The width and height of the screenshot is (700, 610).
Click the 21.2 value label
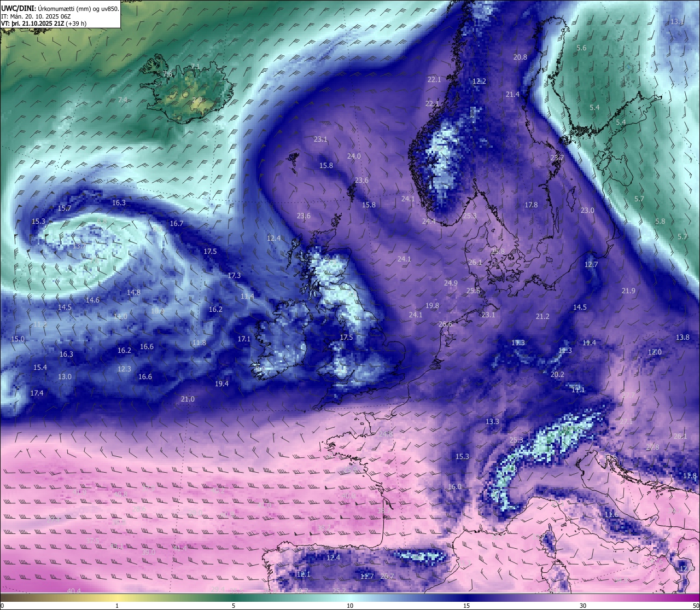point(542,316)
